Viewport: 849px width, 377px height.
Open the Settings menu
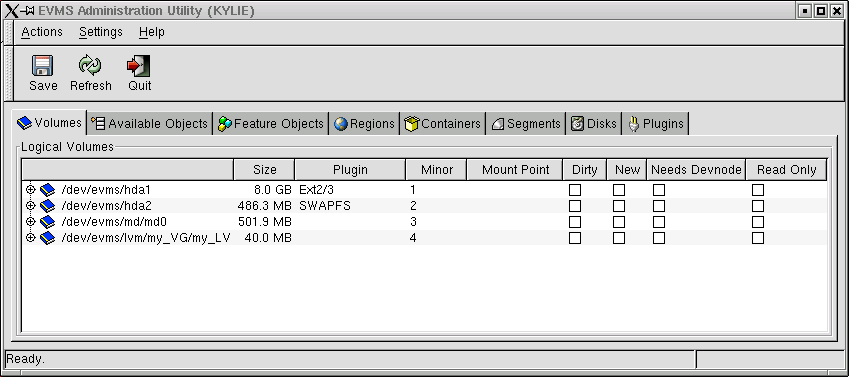click(x=101, y=32)
